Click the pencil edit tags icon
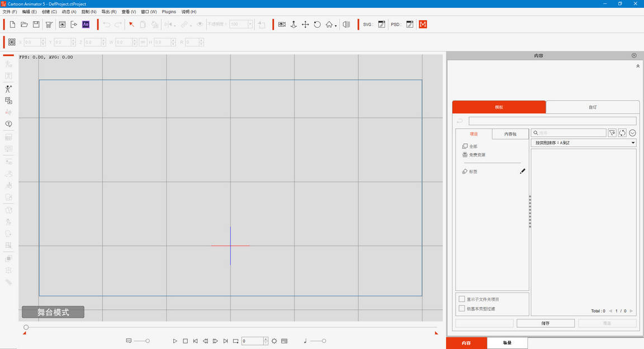 point(523,171)
